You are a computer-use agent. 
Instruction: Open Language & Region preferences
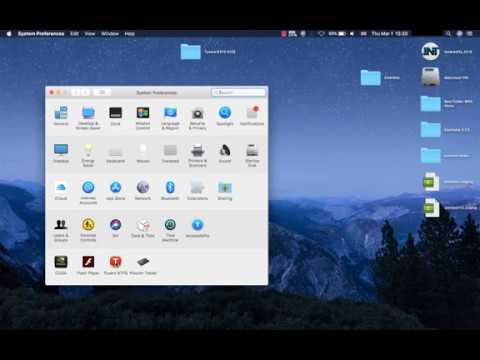click(170, 118)
